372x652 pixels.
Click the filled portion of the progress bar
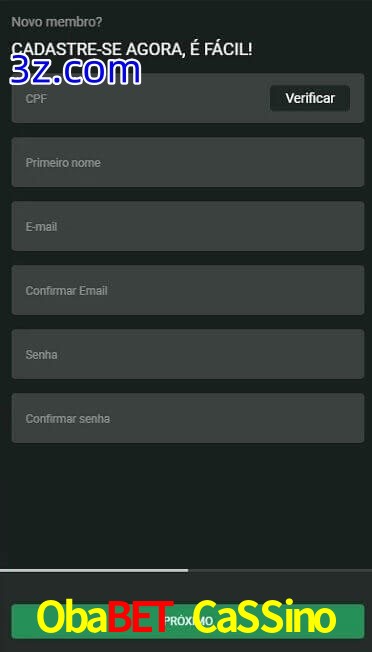(x=94, y=570)
